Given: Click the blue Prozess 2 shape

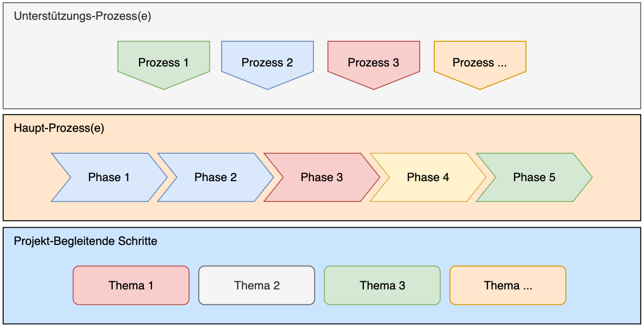Looking at the screenshot, I should coord(267,63).
